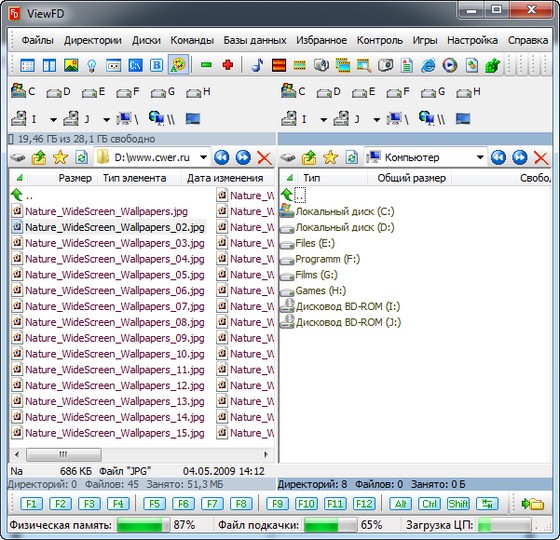Click the lightbulb icon in toolbar
This screenshot has width=560, height=540.
coord(91,65)
